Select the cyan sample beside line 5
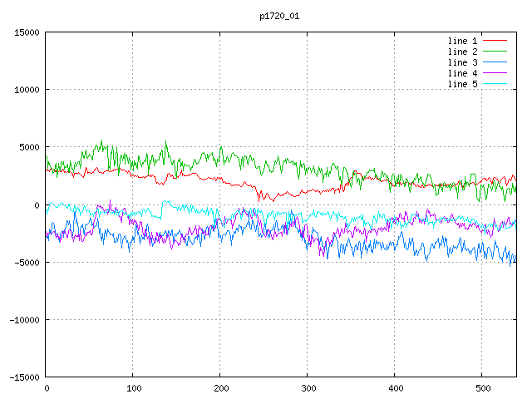 tap(495, 83)
